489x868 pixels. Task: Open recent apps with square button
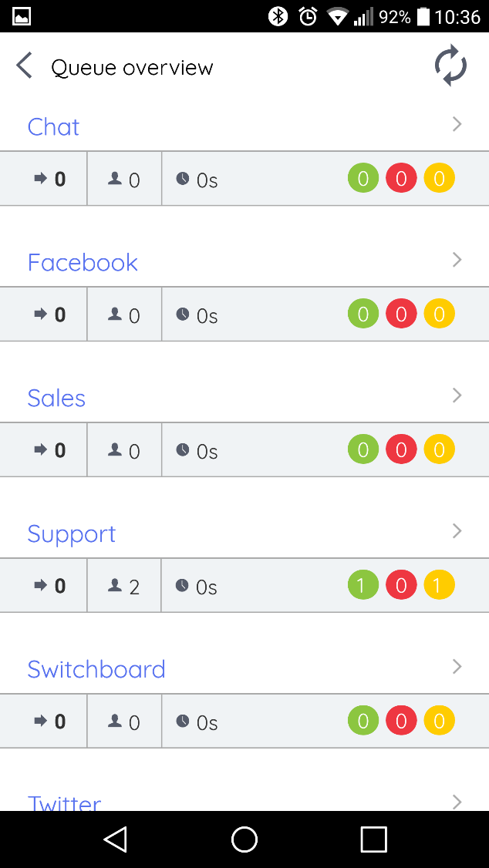pyautogui.click(x=373, y=839)
